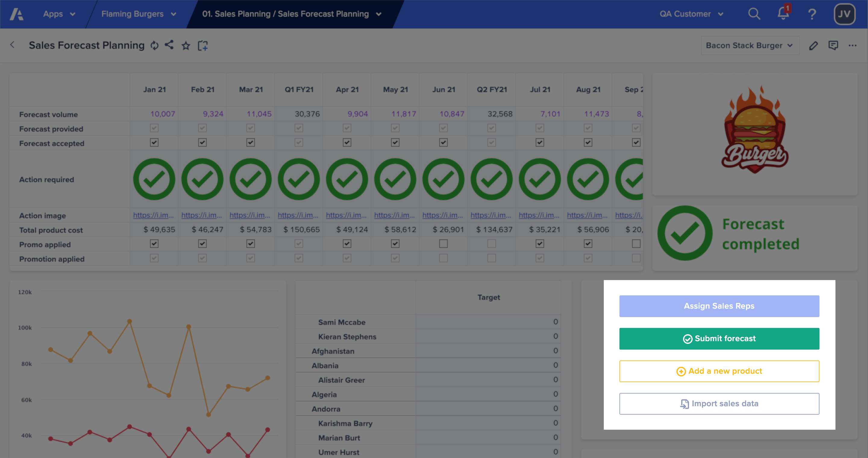Viewport: 868px width, 458px height.
Task: Open the search magnifier icon
Action: [754, 14]
